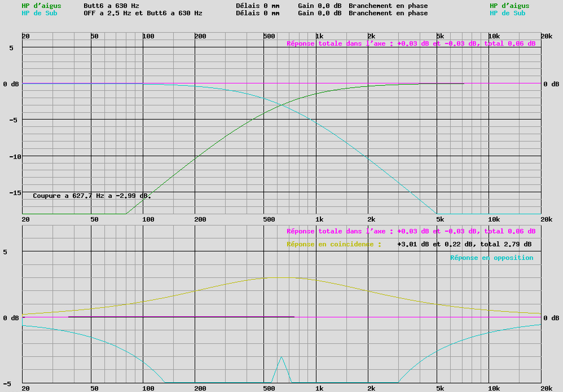Click "+3.01 dB et 0.22 dB, total 2.79 dB"

464,244
